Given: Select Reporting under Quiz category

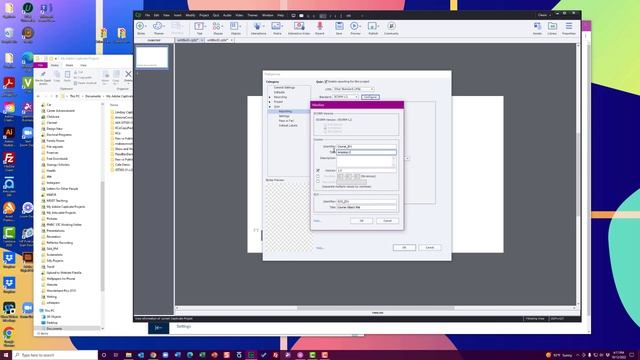Looking at the screenshot, I should (x=285, y=111).
